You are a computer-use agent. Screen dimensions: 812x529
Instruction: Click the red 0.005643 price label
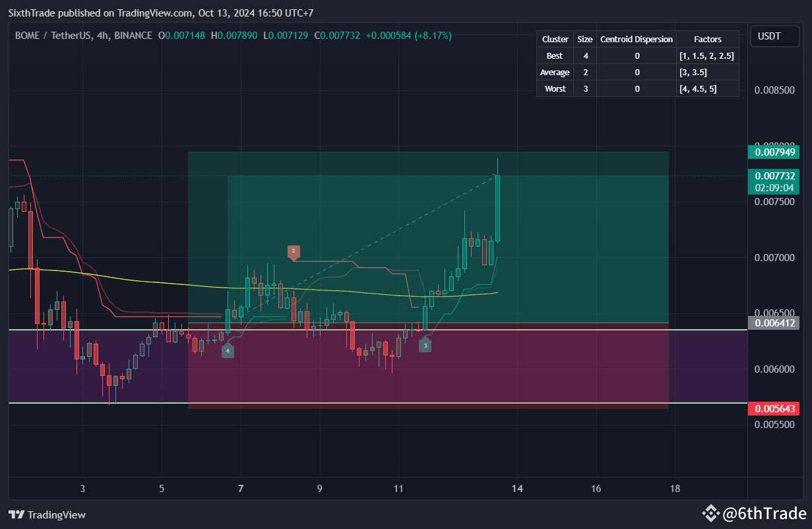click(x=774, y=408)
